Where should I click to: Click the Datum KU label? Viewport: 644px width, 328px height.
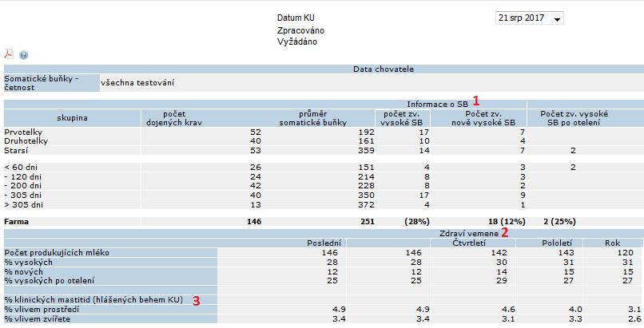(296, 18)
